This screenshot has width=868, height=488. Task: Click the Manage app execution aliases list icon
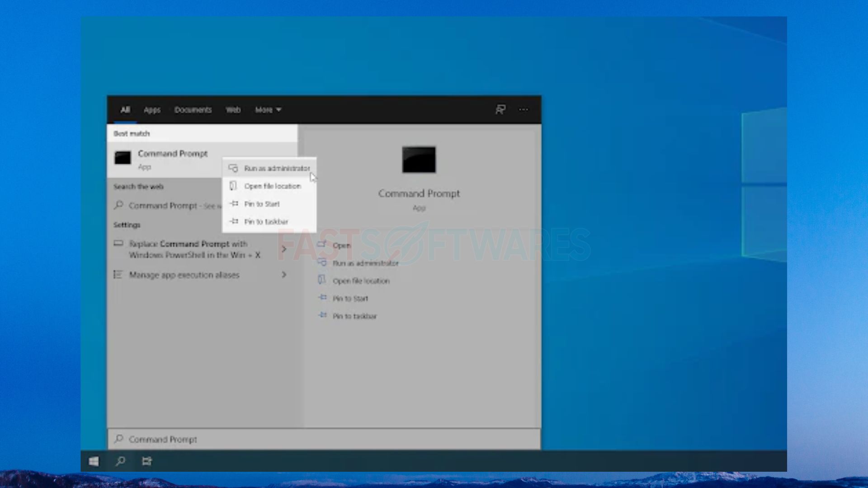pos(118,274)
